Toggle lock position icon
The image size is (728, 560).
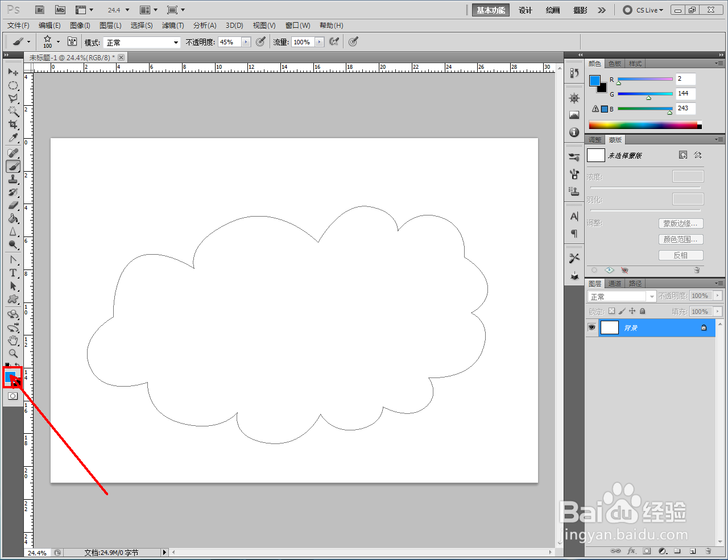point(632,312)
